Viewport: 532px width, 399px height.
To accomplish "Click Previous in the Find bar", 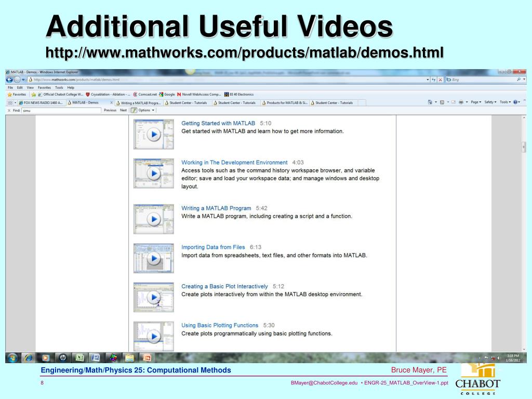I will click(110, 110).
